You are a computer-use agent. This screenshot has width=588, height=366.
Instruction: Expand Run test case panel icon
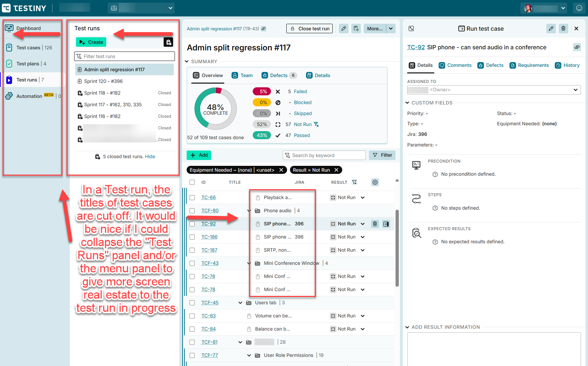coord(411,28)
